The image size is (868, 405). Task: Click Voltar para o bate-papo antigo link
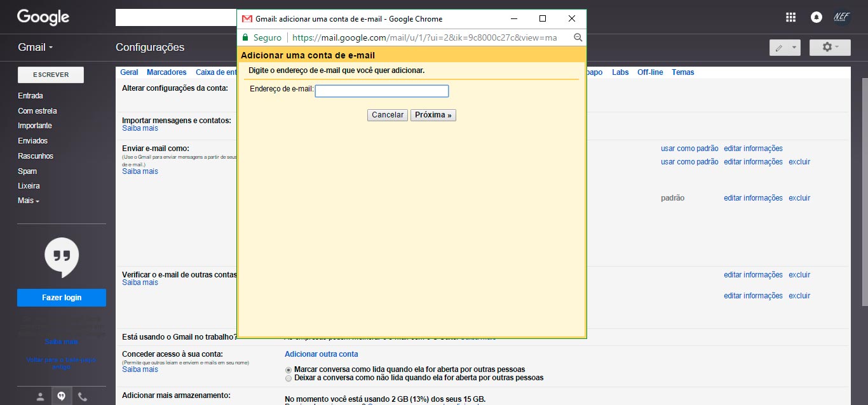(61, 363)
